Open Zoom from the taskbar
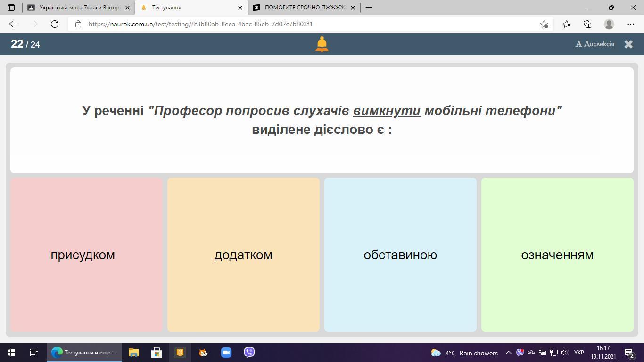The height and width of the screenshot is (362, 644). click(226, 353)
